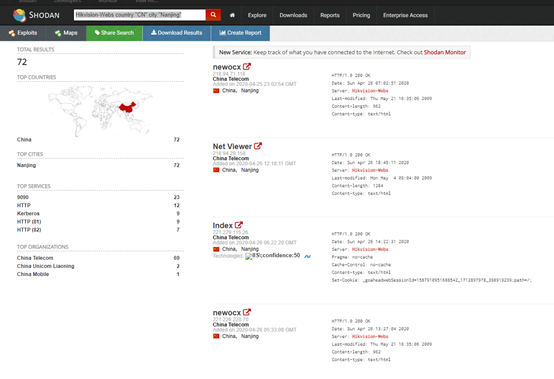Open the Downloads menu item

coord(293,15)
